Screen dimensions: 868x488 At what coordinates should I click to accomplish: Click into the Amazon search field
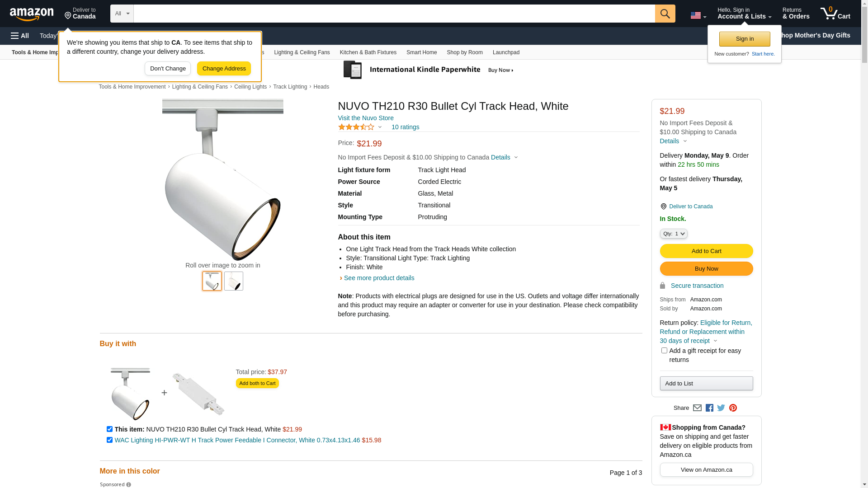click(394, 14)
